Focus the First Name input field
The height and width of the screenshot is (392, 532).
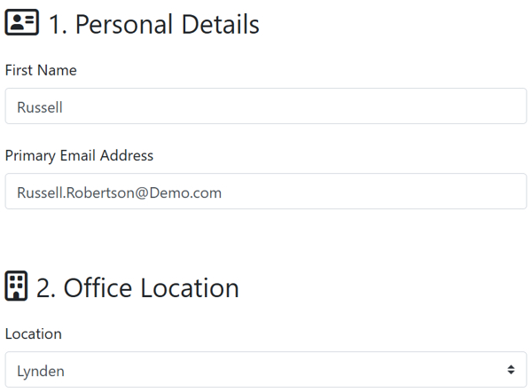[266, 106]
